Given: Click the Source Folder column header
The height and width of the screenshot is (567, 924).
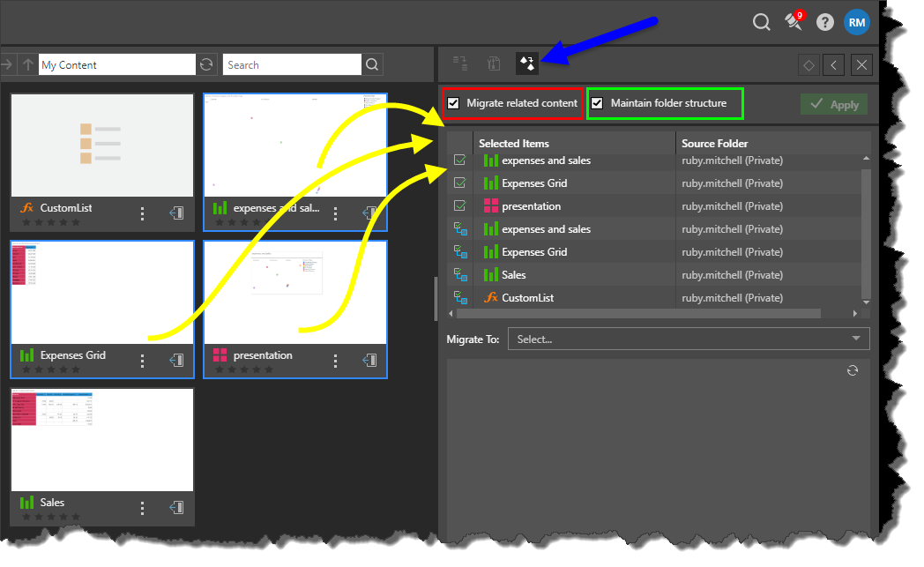Looking at the screenshot, I should click(x=715, y=143).
